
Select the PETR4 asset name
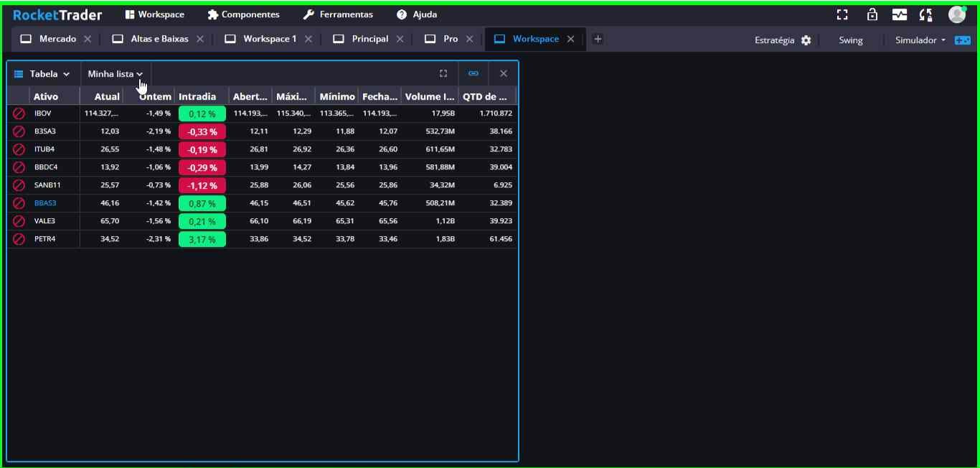pyautogui.click(x=44, y=239)
